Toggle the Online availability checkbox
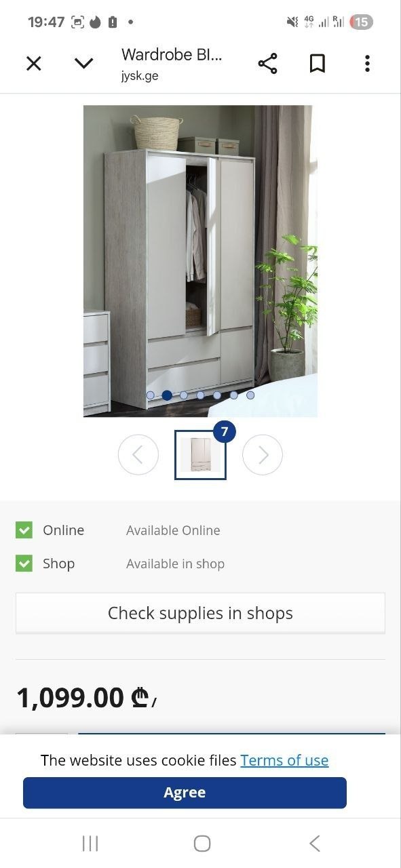 pos(24,530)
